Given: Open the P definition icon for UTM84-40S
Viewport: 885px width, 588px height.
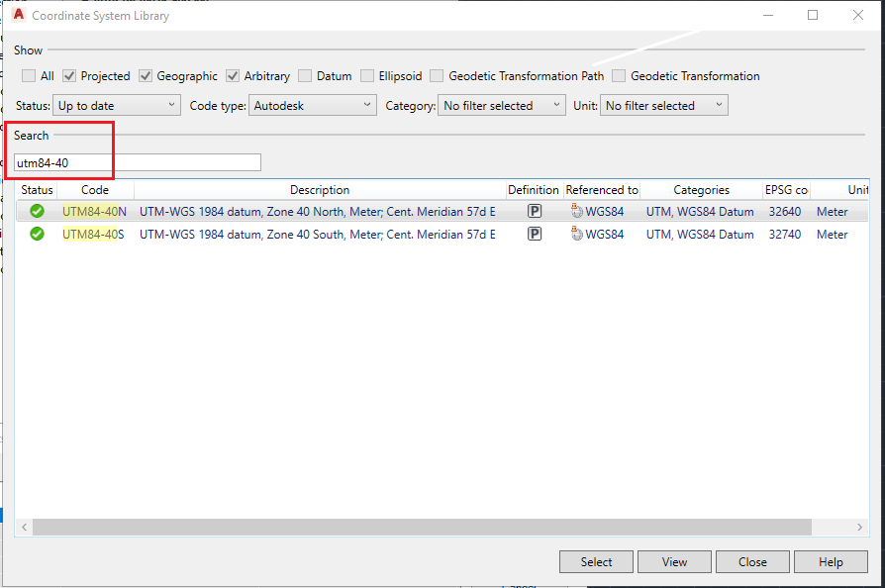Looking at the screenshot, I should coord(534,234).
